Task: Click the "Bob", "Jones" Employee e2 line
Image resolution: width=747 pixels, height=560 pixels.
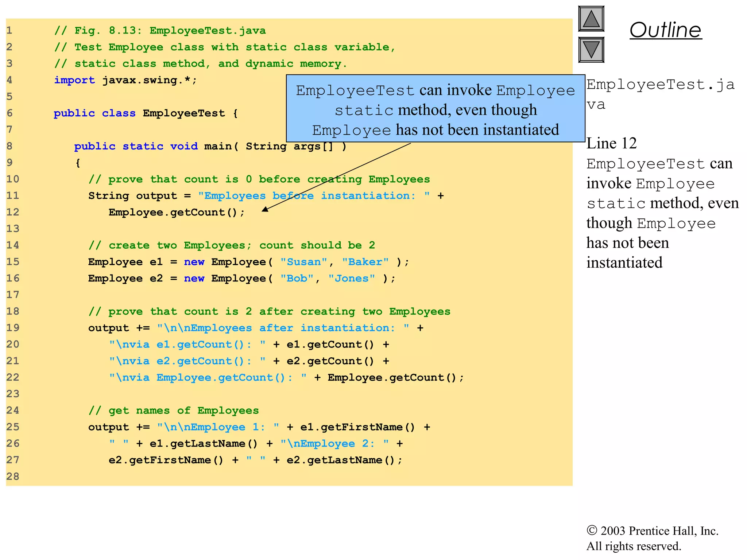Action: pos(242,279)
